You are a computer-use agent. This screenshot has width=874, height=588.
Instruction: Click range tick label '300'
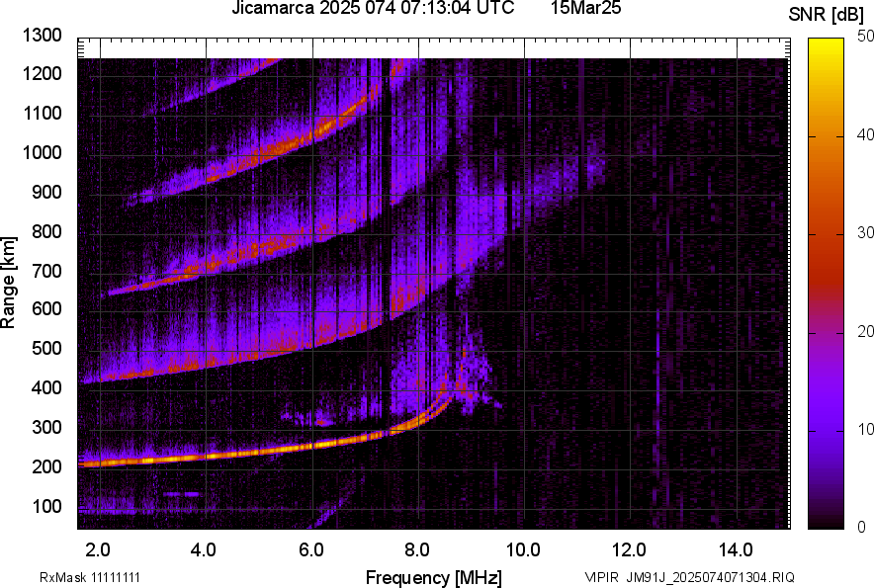coord(46,427)
